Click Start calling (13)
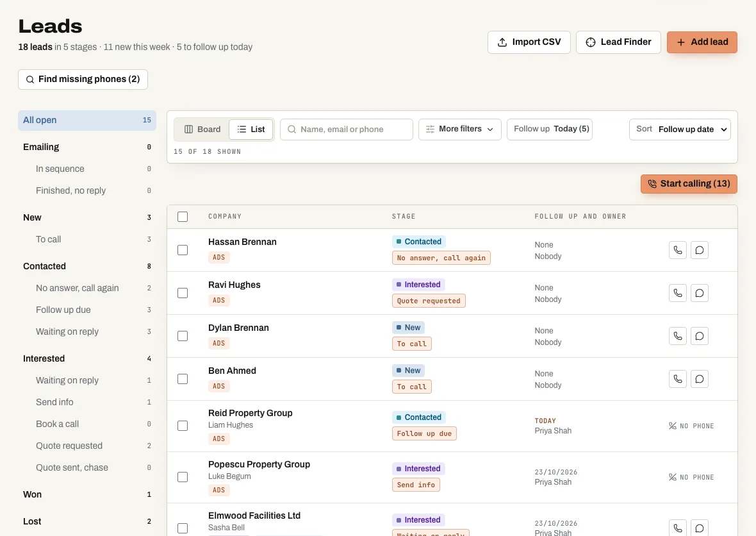The width and height of the screenshot is (756, 536). 689,184
